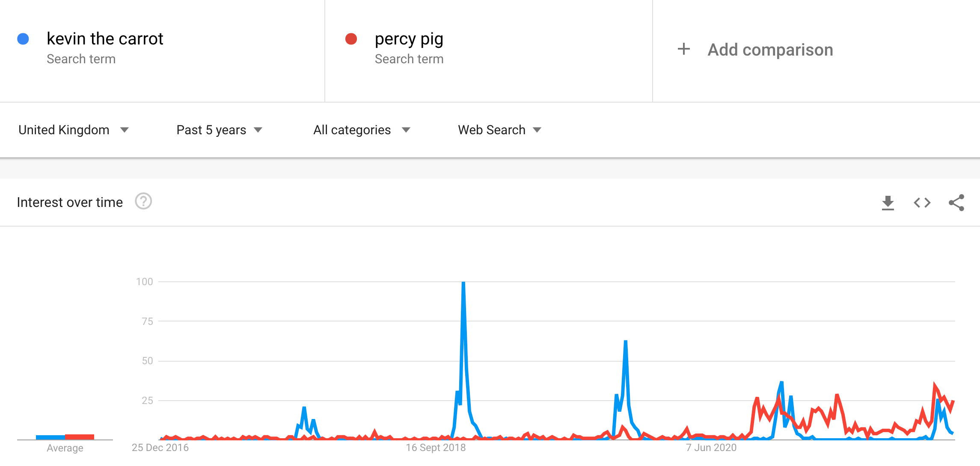Add a comparison term

[x=770, y=50]
